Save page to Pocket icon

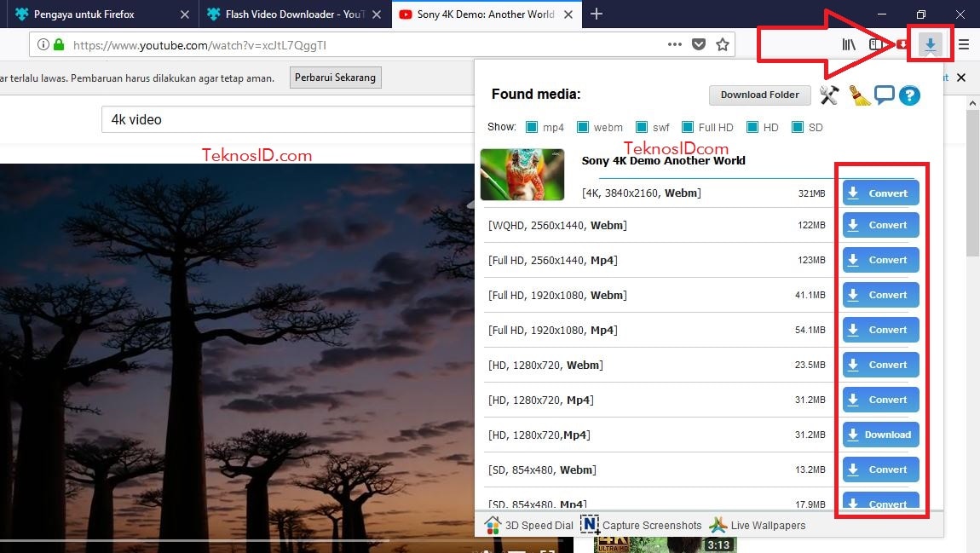pos(699,44)
